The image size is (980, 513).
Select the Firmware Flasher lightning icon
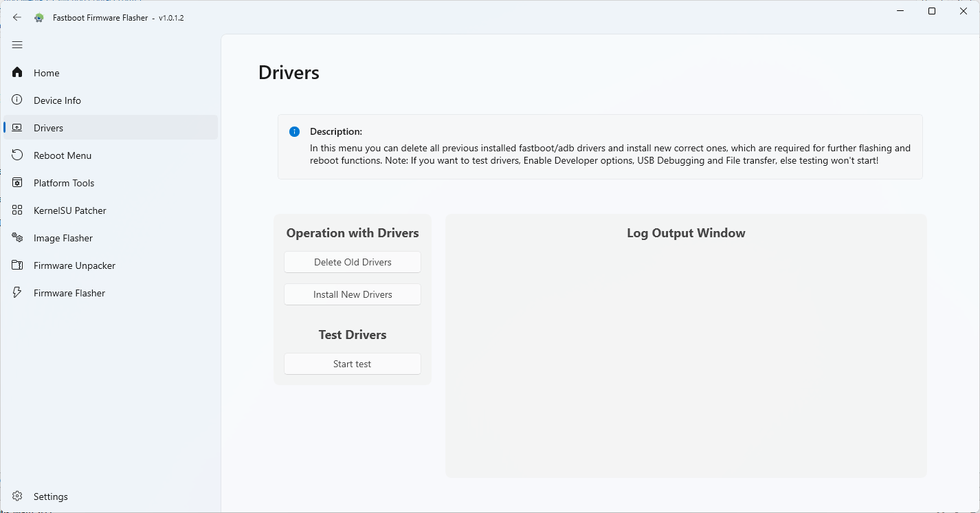pos(16,292)
